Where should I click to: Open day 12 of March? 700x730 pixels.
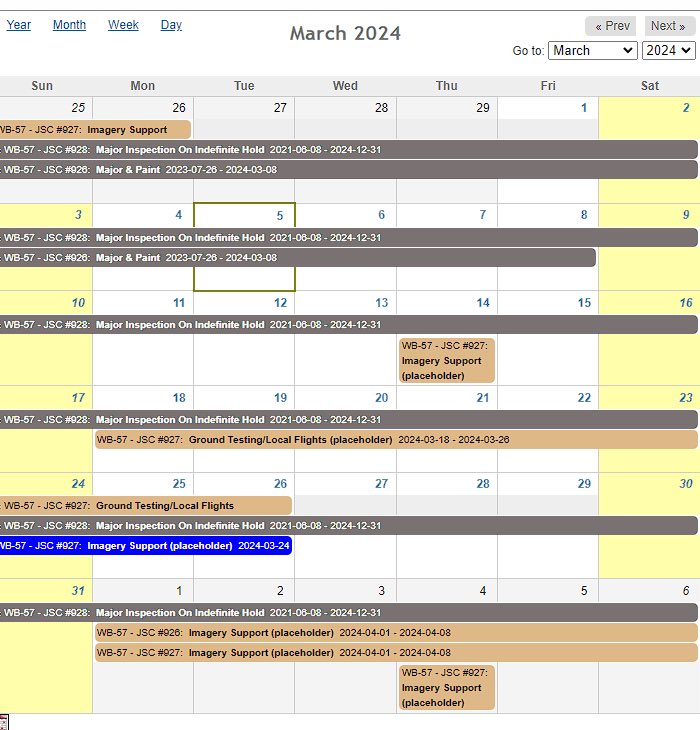(x=280, y=303)
